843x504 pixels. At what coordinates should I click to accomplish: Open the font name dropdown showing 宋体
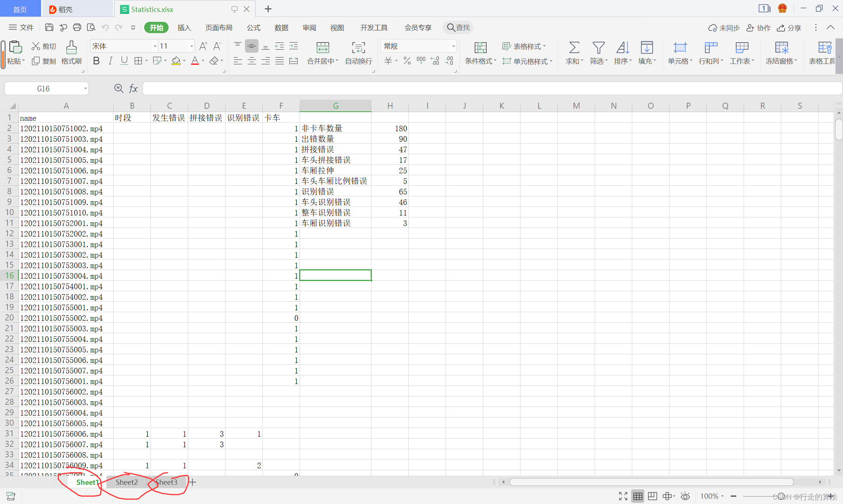[155, 46]
